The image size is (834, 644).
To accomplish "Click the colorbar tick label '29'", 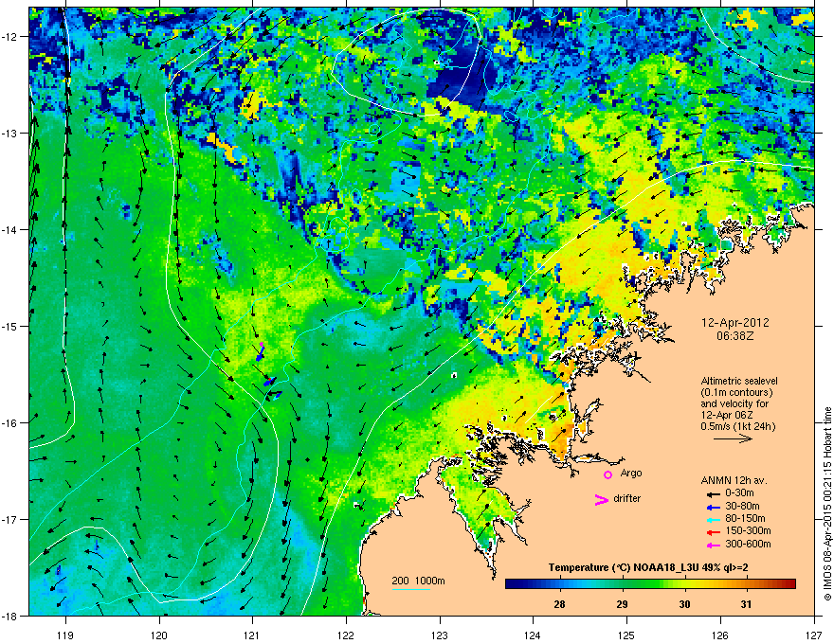I will point(622,604).
